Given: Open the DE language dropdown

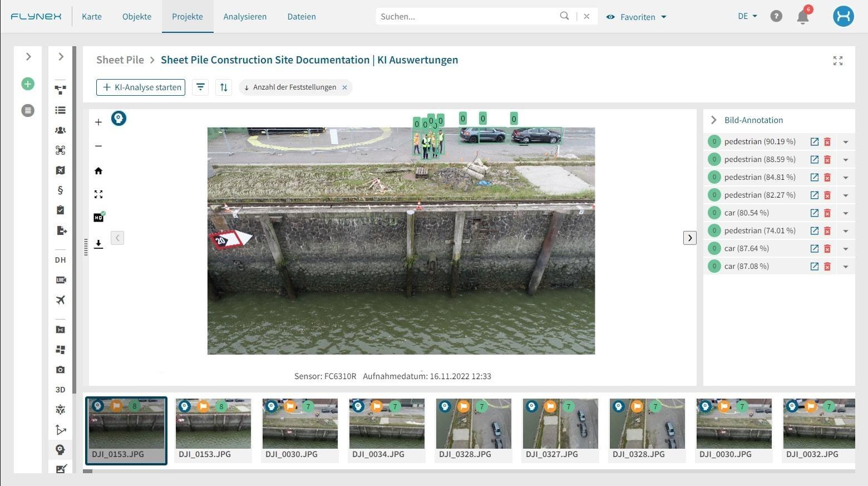Looking at the screenshot, I should [x=747, y=17].
